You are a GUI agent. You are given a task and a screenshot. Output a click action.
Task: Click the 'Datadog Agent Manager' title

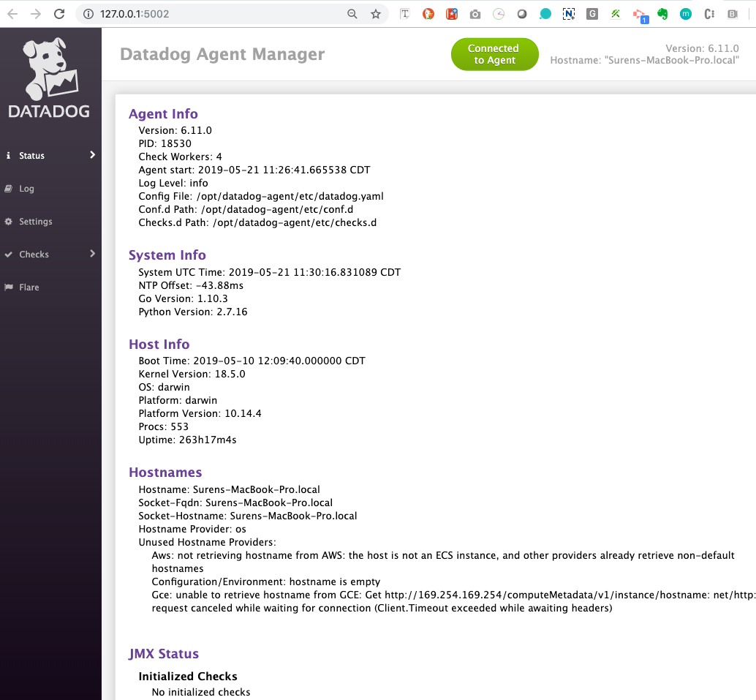[222, 54]
